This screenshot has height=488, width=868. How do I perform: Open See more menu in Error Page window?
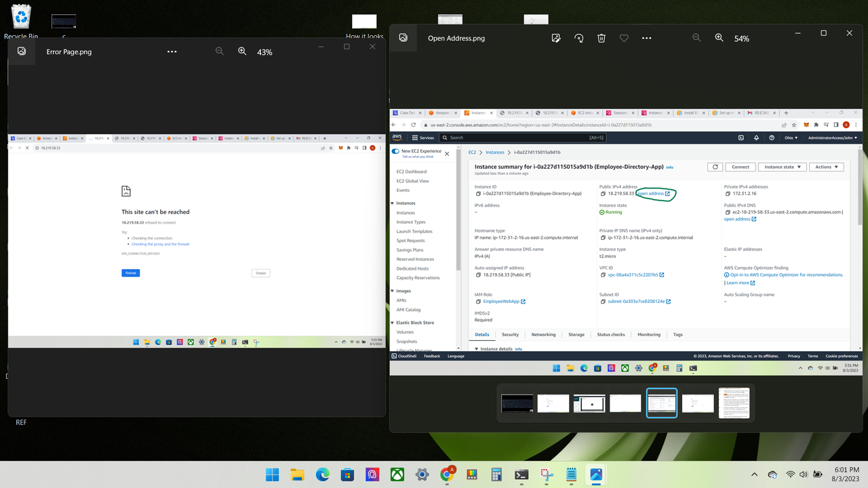point(172,52)
